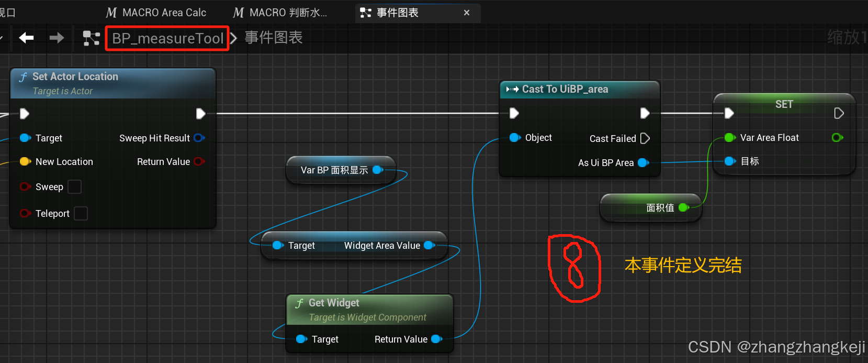Image resolution: width=868 pixels, height=363 pixels.
Task: Select the Cast To UiBP_area node title
Action: click(565, 89)
